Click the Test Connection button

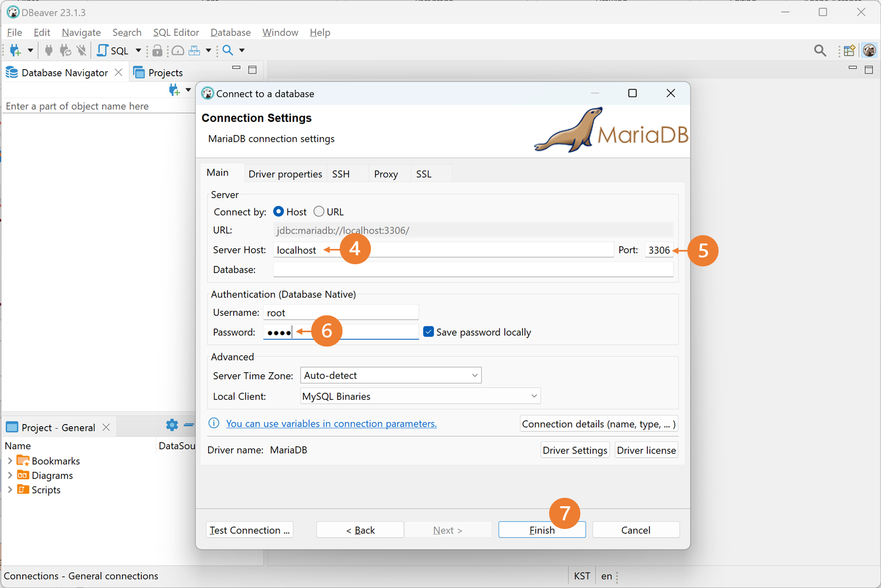point(250,530)
